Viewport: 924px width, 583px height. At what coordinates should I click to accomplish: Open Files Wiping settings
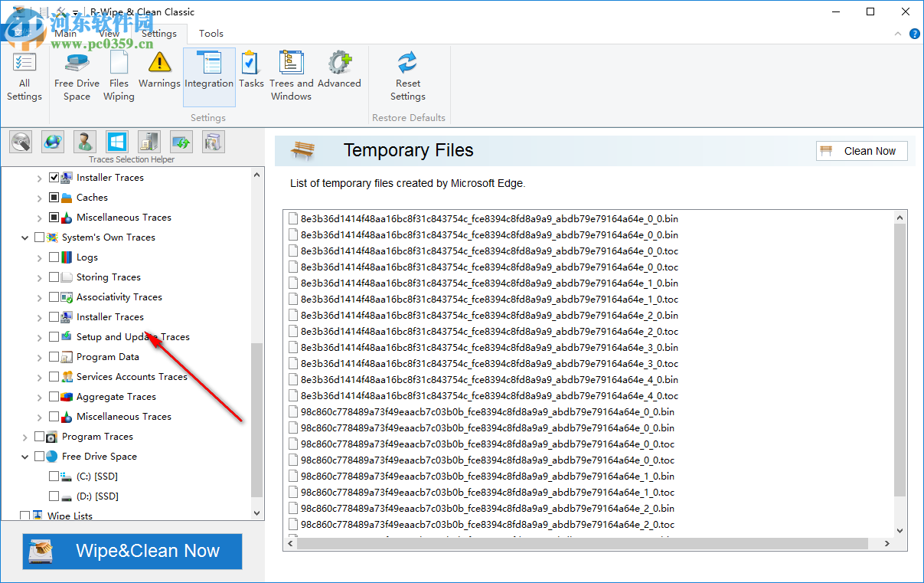(x=119, y=77)
